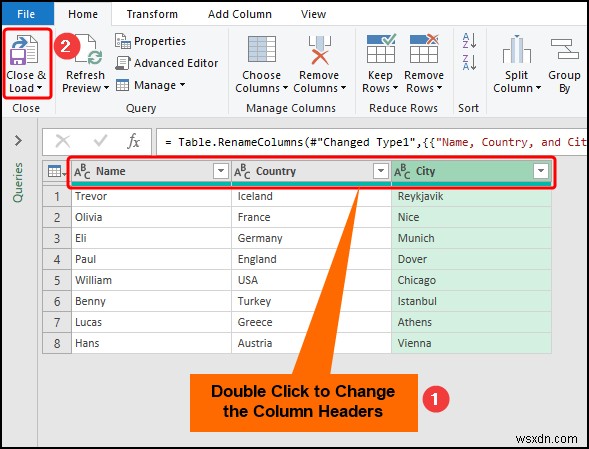Expand the Queries side pane
The height and width of the screenshot is (449, 589).
(18, 141)
